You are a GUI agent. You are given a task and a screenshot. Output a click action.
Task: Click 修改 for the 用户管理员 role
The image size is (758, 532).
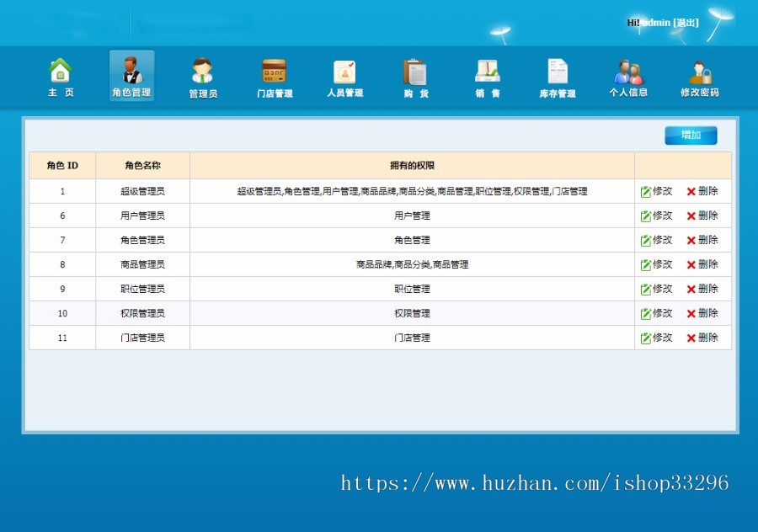tap(658, 215)
